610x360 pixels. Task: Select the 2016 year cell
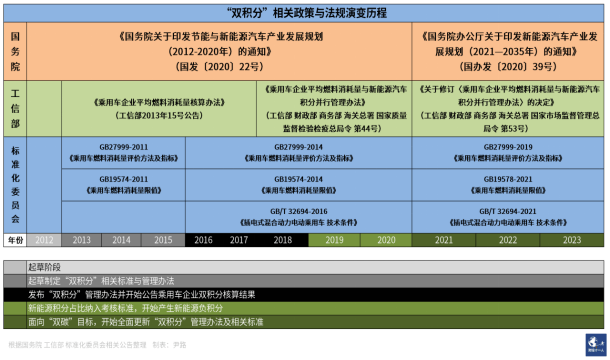[x=203, y=240]
